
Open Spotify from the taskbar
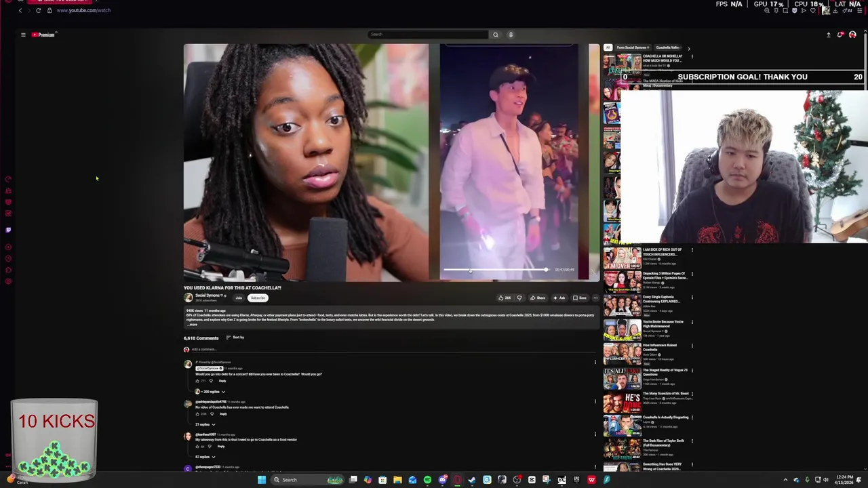coord(427,480)
